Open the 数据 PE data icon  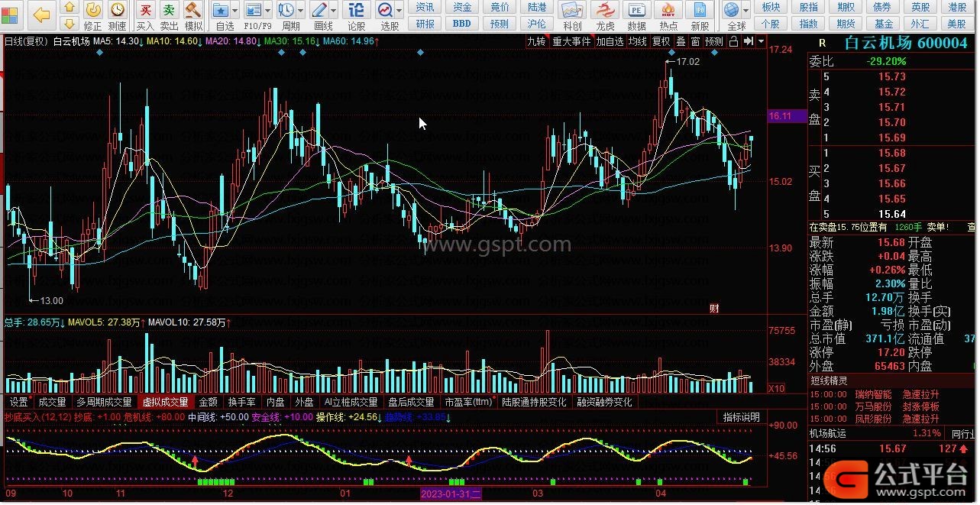636,15
